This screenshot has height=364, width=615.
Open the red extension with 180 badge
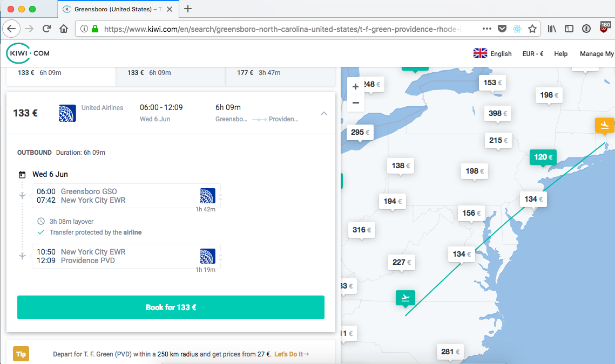point(604,28)
